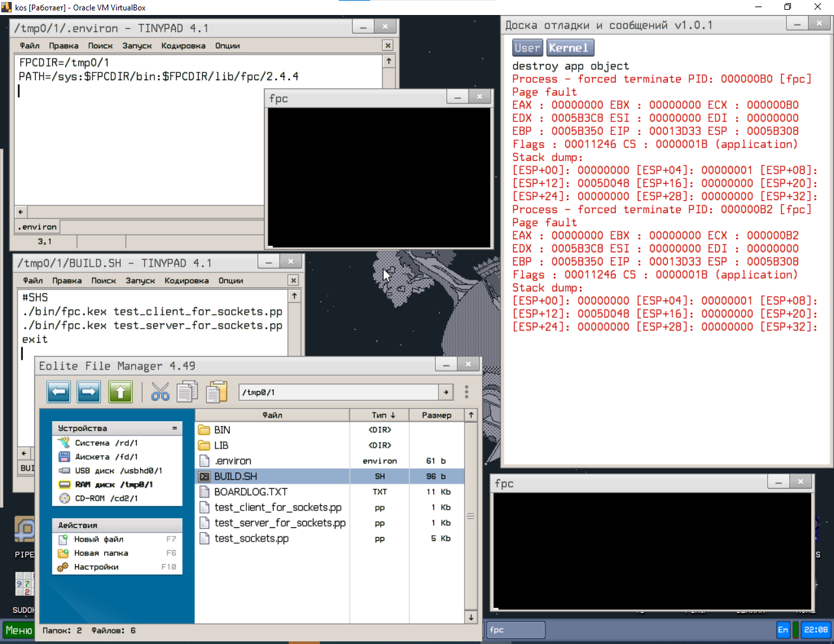Click the paste clipboard icon
834x644 pixels.
tap(216, 392)
